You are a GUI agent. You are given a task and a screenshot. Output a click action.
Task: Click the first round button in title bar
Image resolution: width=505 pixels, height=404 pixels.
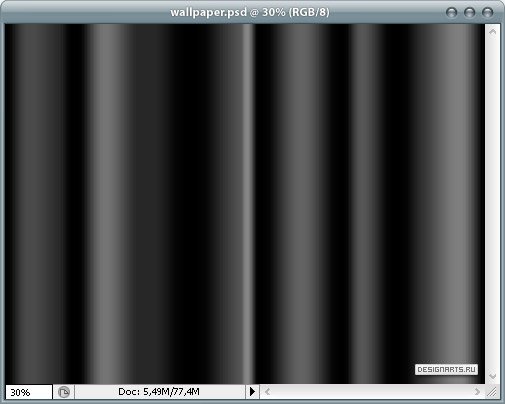pyautogui.click(x=452, y=13)
